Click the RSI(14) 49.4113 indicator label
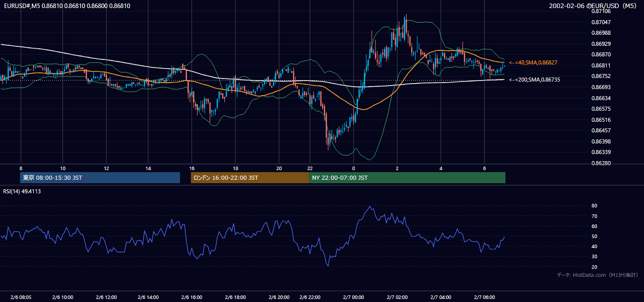644x302 pixels. pyautogui.click(x=22, y=191)
